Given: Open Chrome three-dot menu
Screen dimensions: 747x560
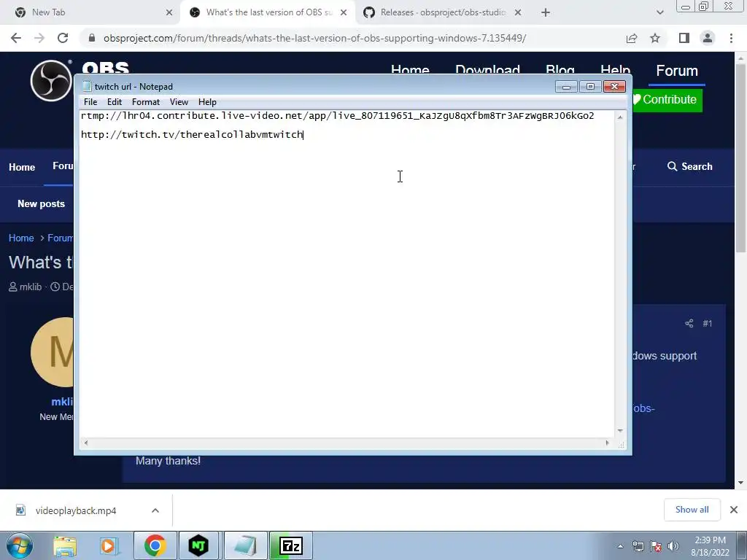Looking at the screenshot, I should point(731,38).
